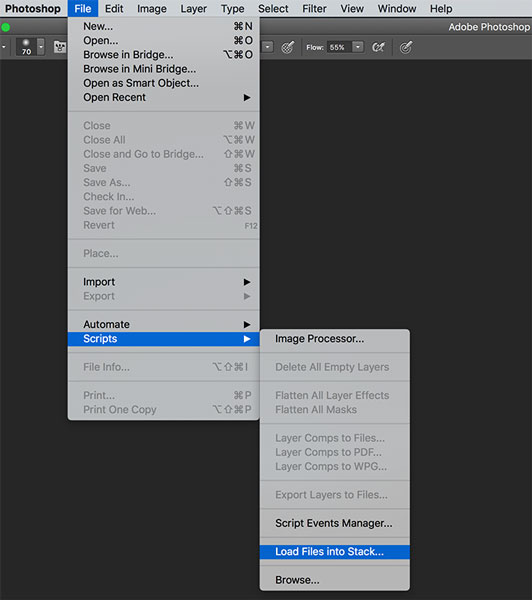Enable airbrush-style build-up icon
This screenshot has height=600, width=532.
coord(378,47)
